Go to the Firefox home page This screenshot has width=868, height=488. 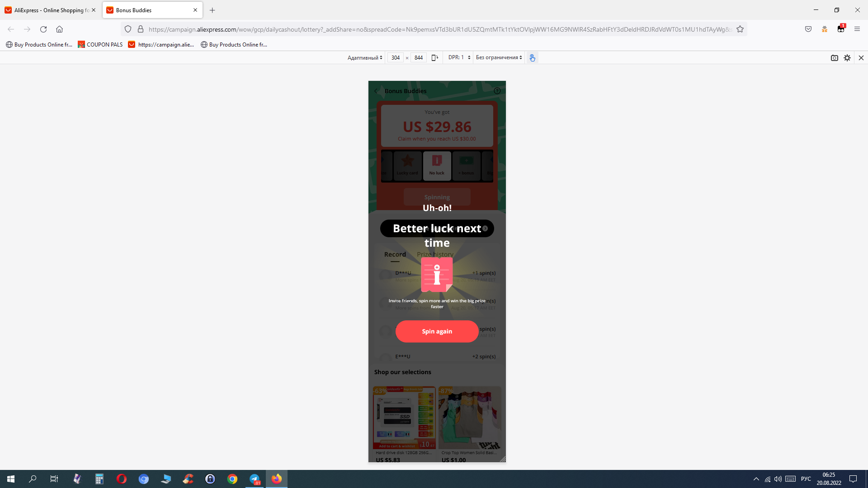coord(59,29)
